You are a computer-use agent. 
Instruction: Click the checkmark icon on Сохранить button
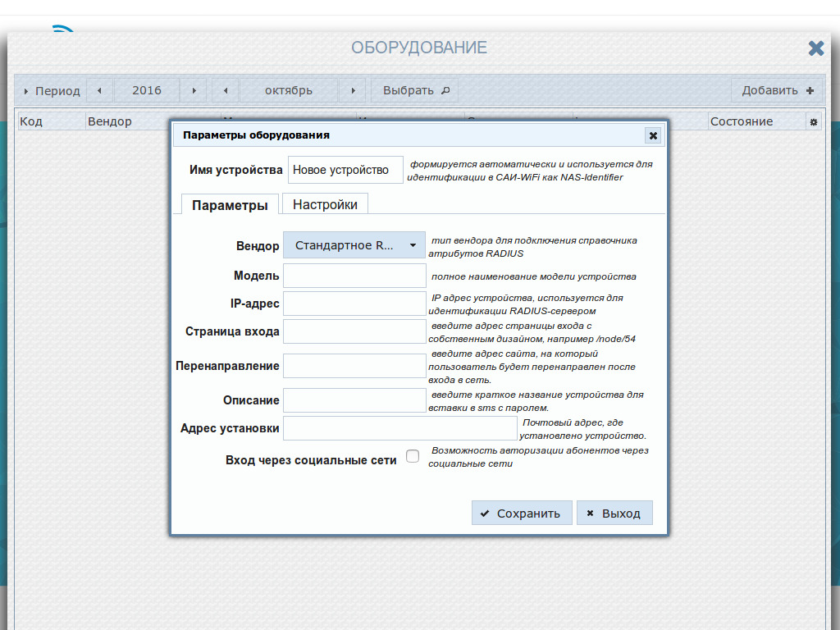[x=485, y=512]
